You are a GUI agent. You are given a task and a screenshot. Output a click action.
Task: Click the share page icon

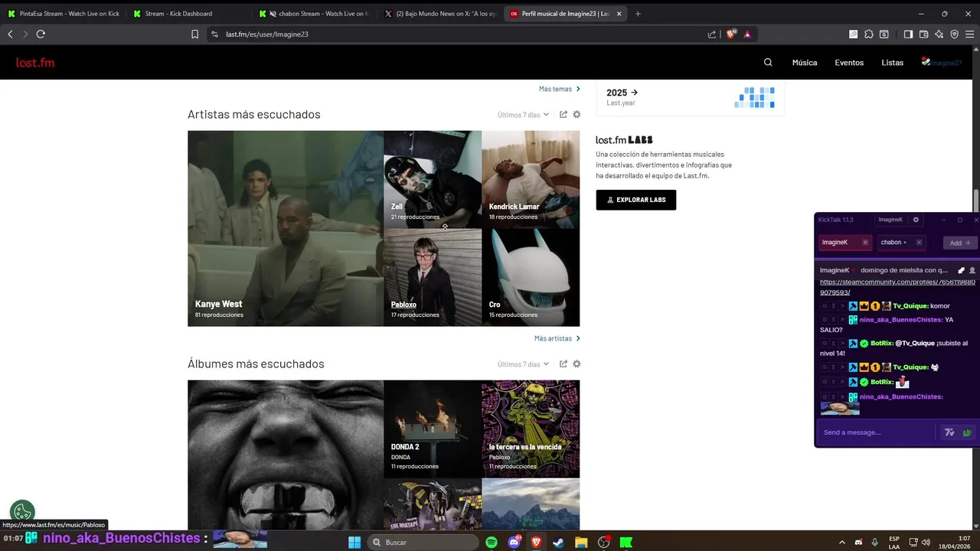712,34
